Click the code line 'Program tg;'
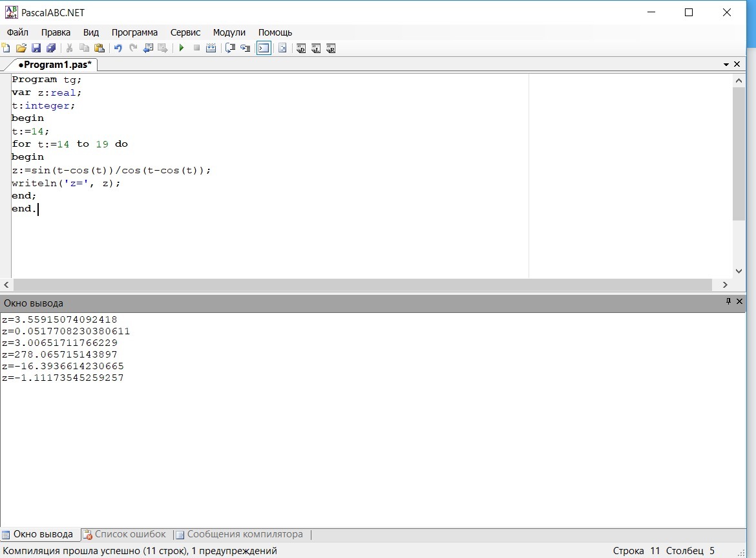The height and width of the screenshot is (558, 756). coord(47,80)
